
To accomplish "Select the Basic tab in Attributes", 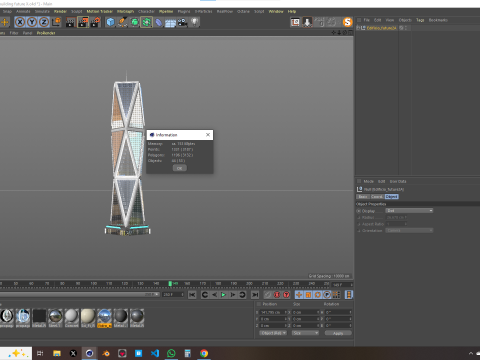I will click(363, 197).
